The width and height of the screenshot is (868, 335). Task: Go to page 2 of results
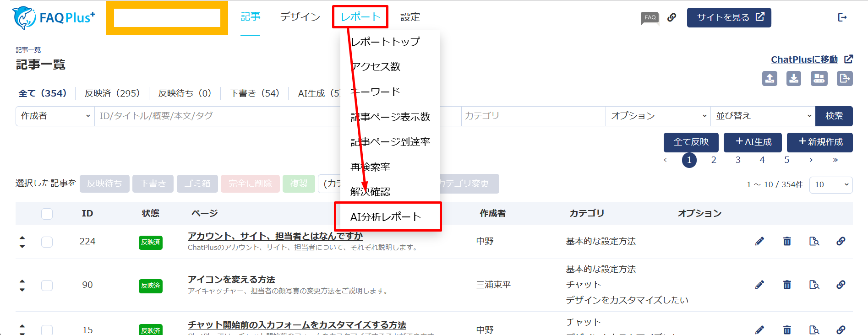click(714, 160)
